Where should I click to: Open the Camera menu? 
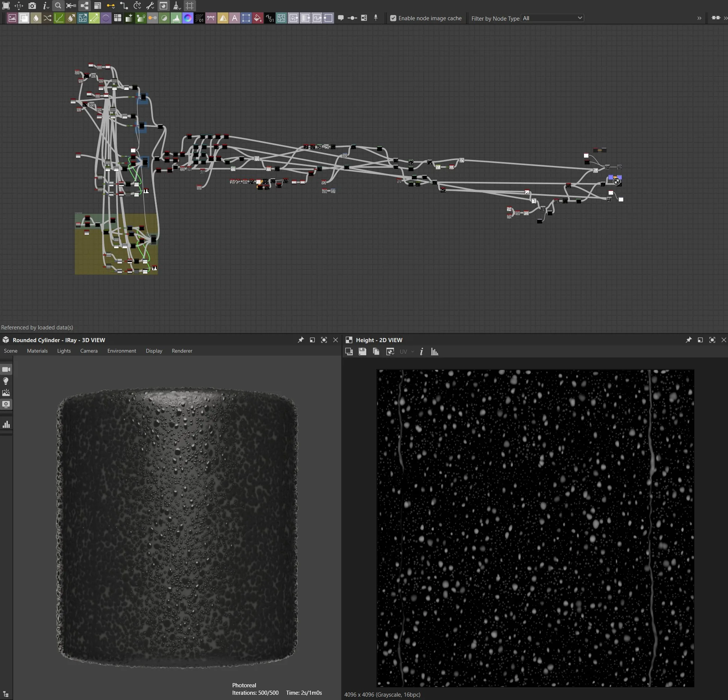[x=89, y=351]
